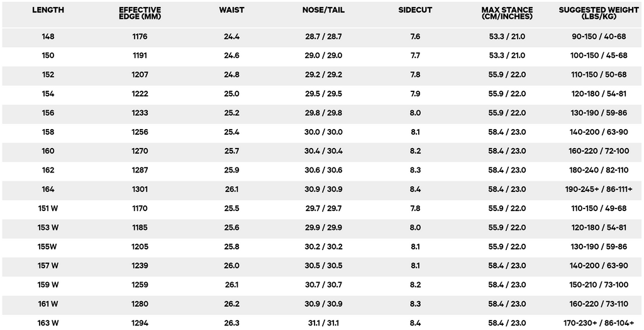Select the 155W length cell
Viewport: 644px width, 330px height.
pos(48,247)
